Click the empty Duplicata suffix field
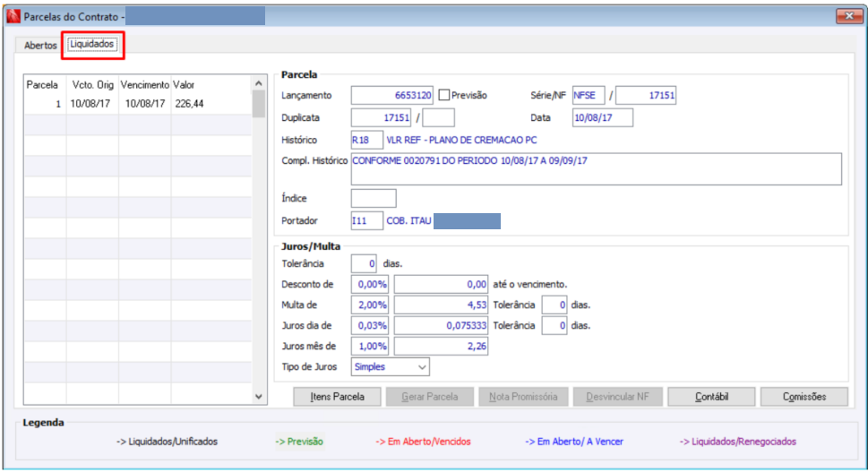The image size is (868, 472). pyautogui.click(x=438, y=117)
